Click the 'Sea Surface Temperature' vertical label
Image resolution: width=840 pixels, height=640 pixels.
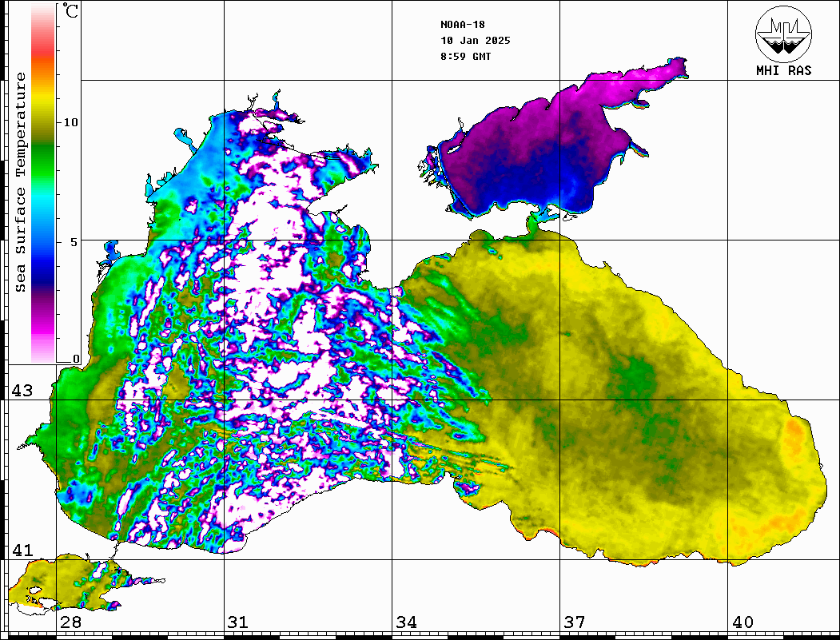click(20, 182)
